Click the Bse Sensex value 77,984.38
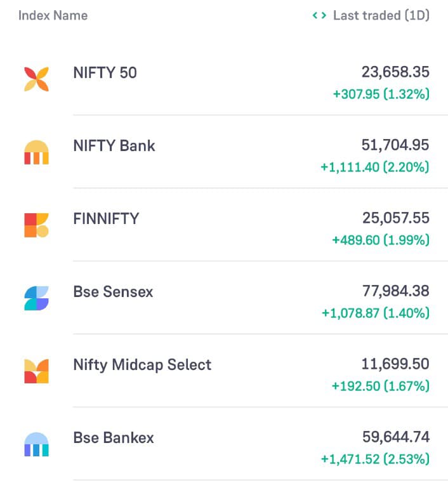Image resolution: width=448 pixels, height=483 pixels. (396, 291)
